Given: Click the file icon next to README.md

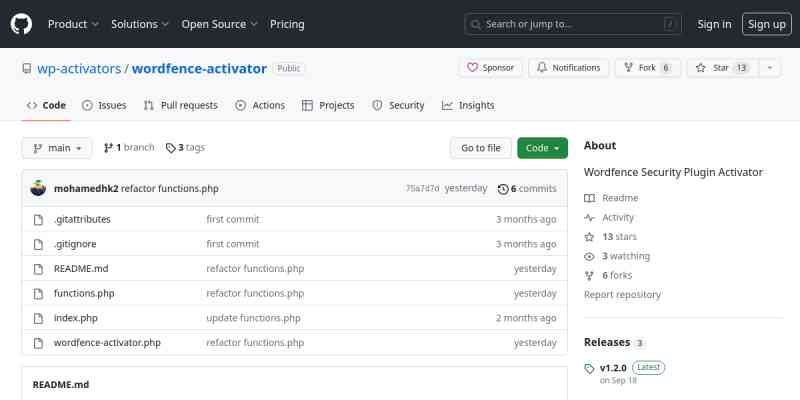Looking at the screenshot, I should [x=38, y=269].
